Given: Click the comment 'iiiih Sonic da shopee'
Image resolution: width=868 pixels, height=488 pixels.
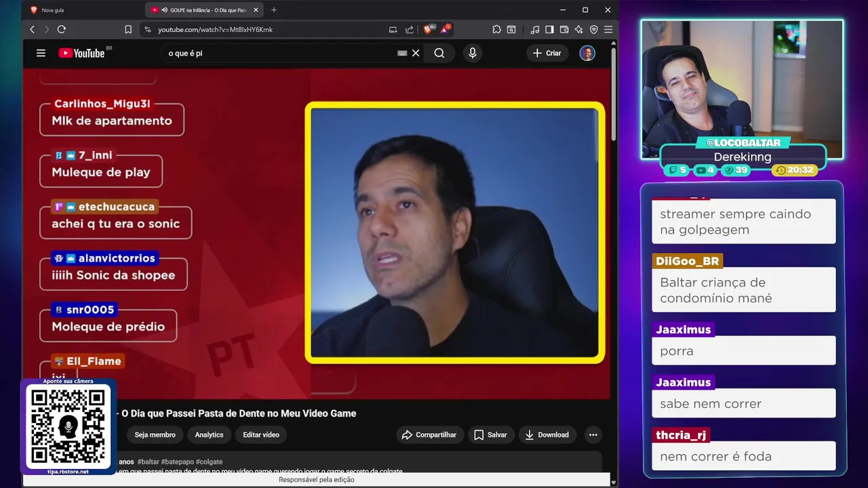Looking at the screenshot, I should tap(113, 275).
